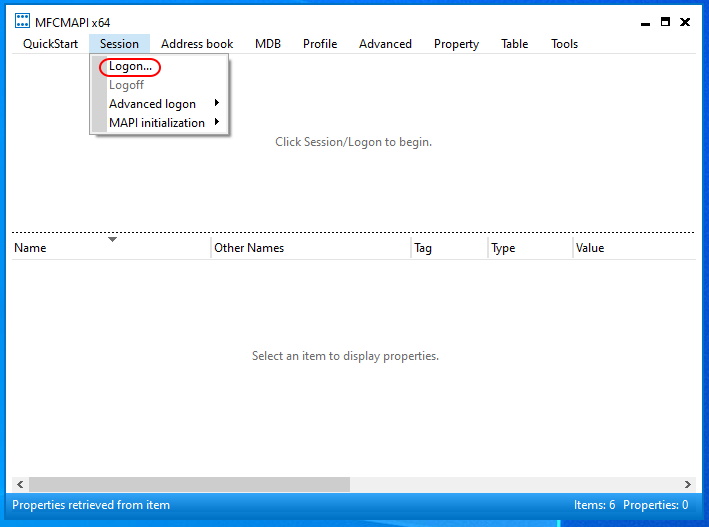Click the horizontal scrollbar right arrow
The image size is (709, 527).
point(688,484)
